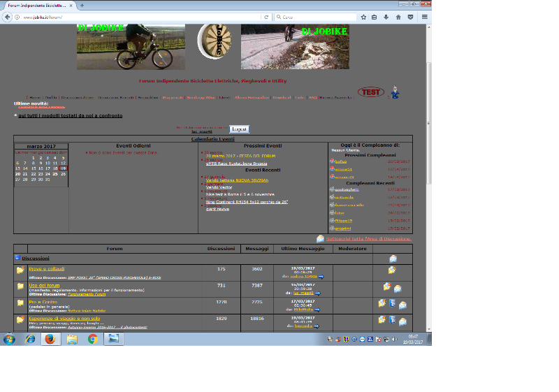Viewport: 559px width, 392px height.
Task: Click folder icon beside Esperienze di viaggio
Action: [x=20, y=319]
